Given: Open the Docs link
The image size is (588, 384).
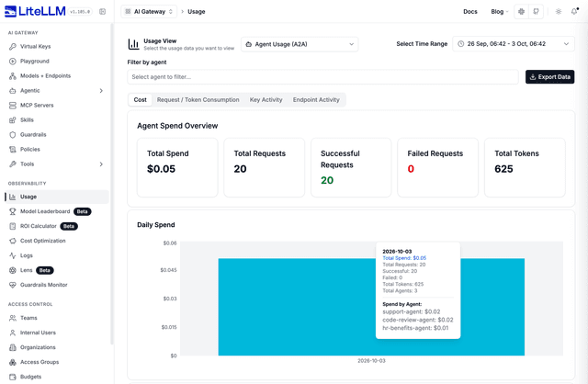Looking at the screenshot, I should click(469, 12).
